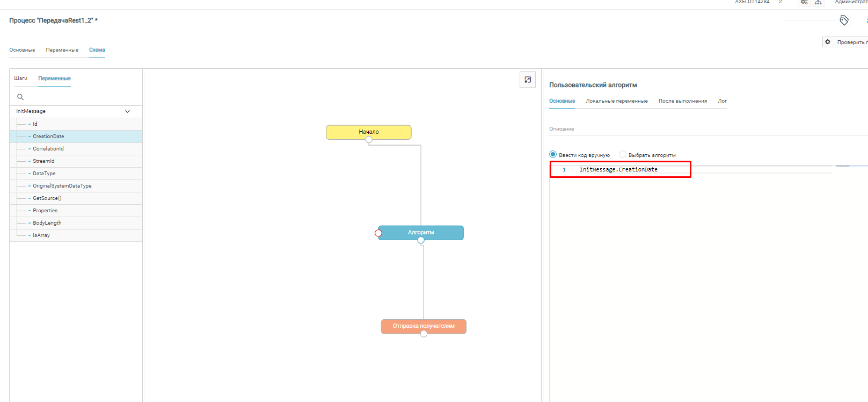Click the Проверить button
This screenshot has width=868, height=402.
[x=847, y=42]
